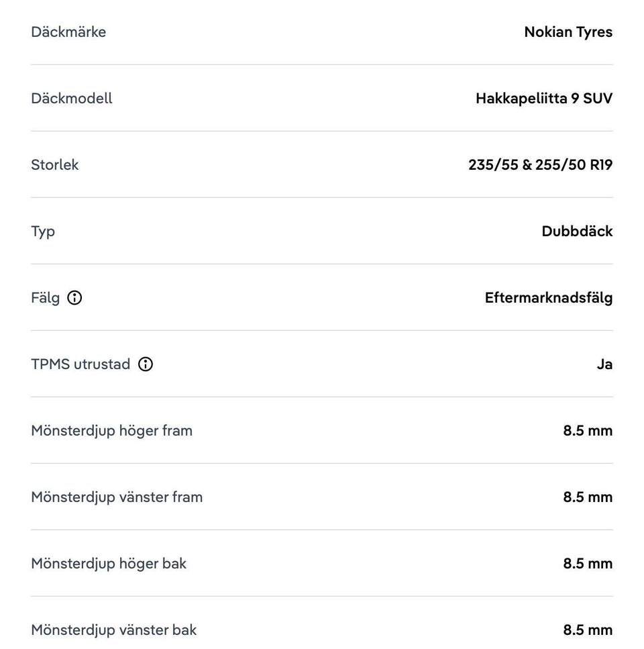Select the vänster bak 8.5 mm value
Image resolution: width=644 pixels, height=649 pixels.
point(588,630)
